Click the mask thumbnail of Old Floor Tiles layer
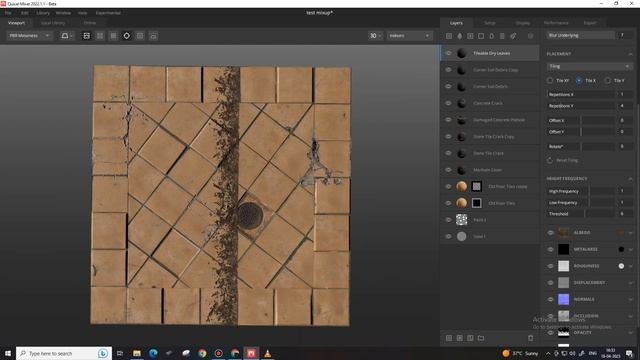The image size is (640, 360). click(476, 203)
